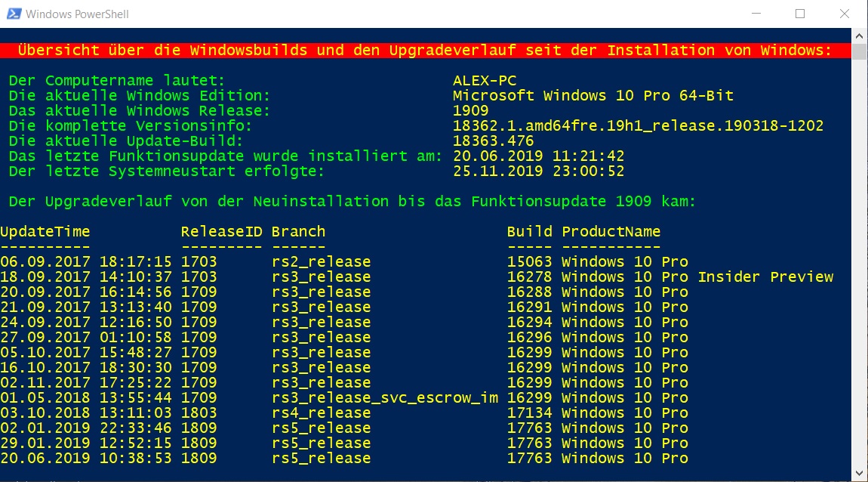The width and height of the screenshot is (868, 482).
Task: Click the 18362.1.amd64fre version info string
Action: tap(638, 126)
